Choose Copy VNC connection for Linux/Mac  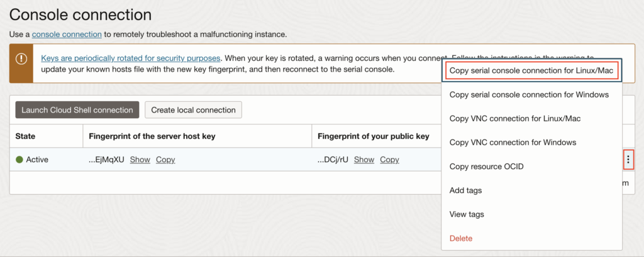coord(515,118)
